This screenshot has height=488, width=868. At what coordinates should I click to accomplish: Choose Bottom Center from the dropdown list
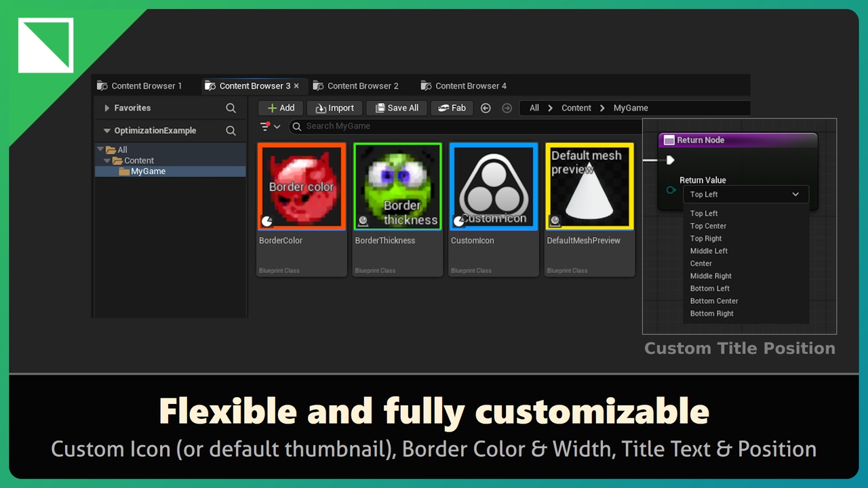pyautogui.click(x=714, y=301)
